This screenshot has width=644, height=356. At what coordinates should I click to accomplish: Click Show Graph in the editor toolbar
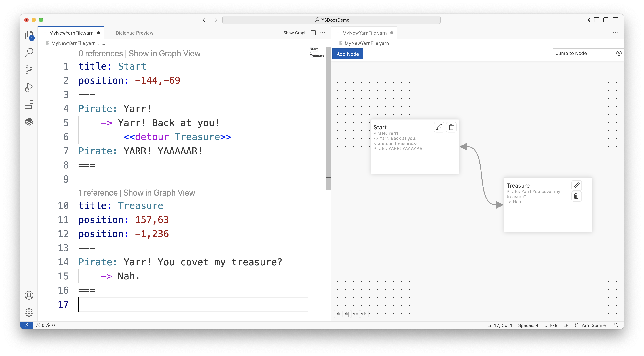[x=295, y=33]
